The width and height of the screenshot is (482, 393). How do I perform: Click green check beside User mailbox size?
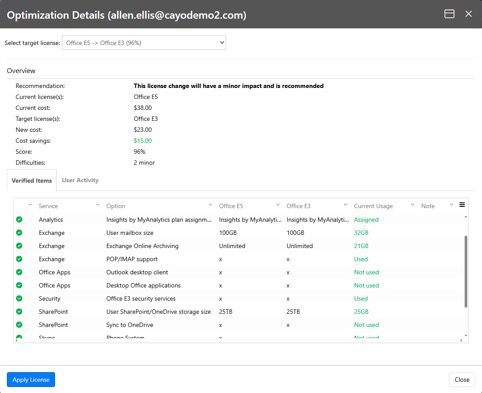pyautogui.click(x=19, y=233)
